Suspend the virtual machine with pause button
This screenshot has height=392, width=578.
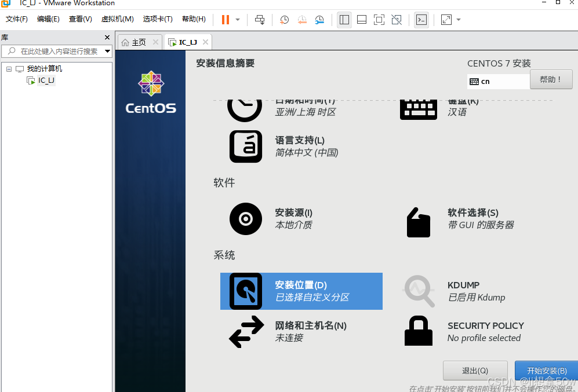click(225, 19)
